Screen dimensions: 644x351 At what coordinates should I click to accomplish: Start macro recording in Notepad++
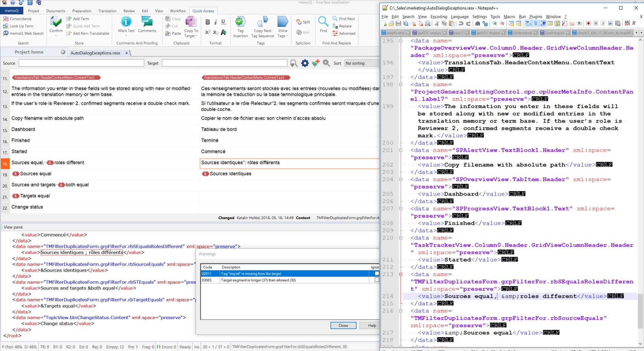pos(588,24)
